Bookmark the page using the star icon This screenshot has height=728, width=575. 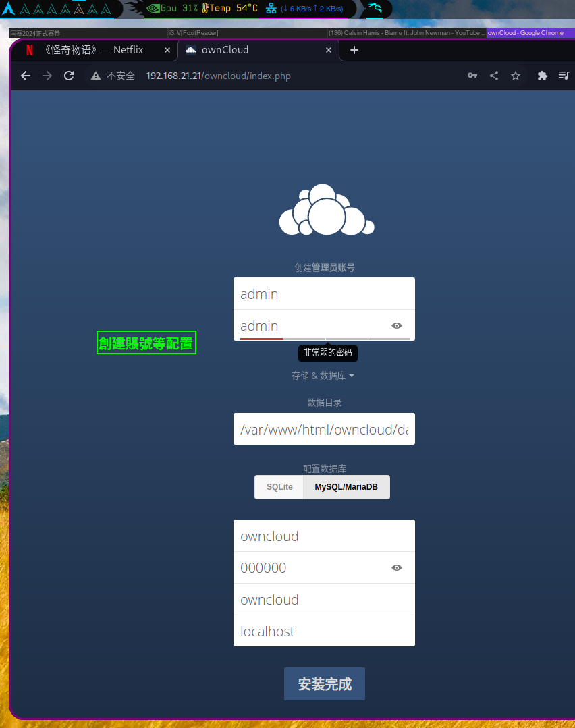point(515,76)
